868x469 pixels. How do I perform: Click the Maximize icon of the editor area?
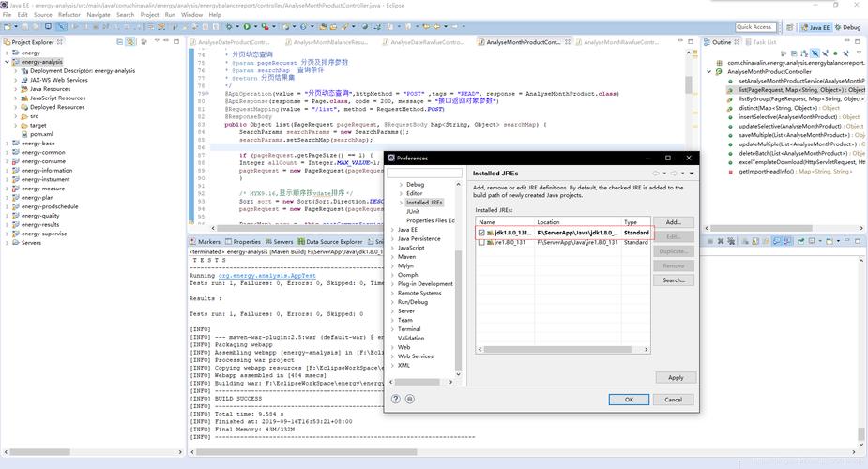pos(691,41)
